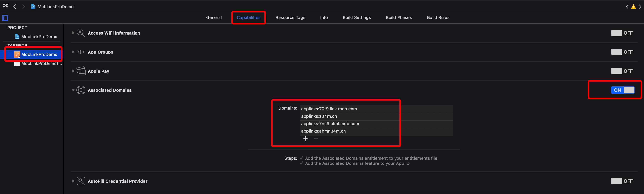644x194 pixels.
Task: Click the AutoFill Credential Provider icon
Action: point(81,181)
